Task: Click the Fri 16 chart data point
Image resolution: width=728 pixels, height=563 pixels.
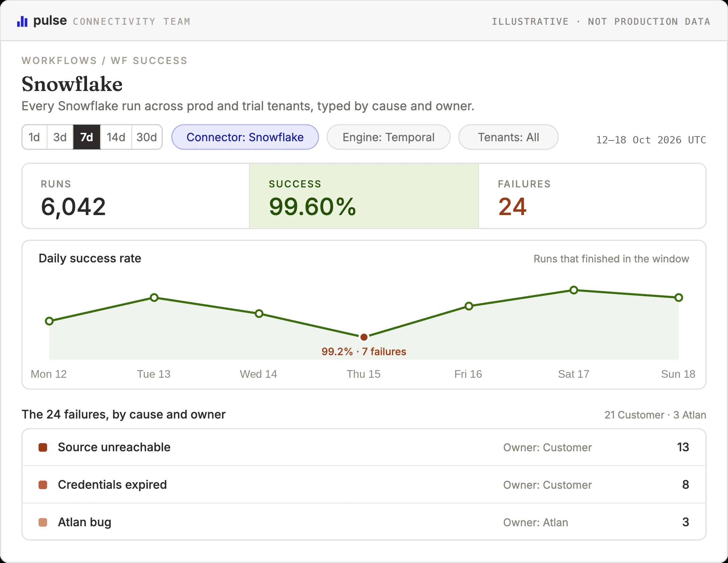Action: pyautogui.click(x=469, y=306)
